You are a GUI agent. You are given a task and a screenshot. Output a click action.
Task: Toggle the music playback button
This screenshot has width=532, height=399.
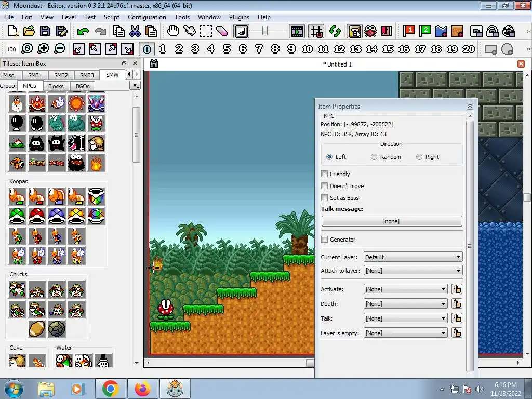tap(242, 31)
